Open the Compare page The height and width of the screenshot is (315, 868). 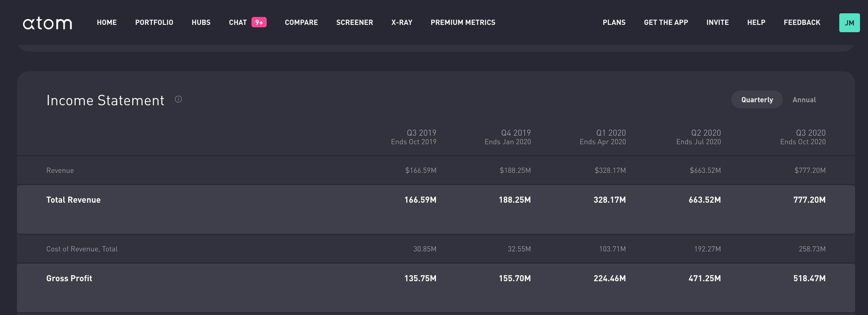tap(301, 23)
